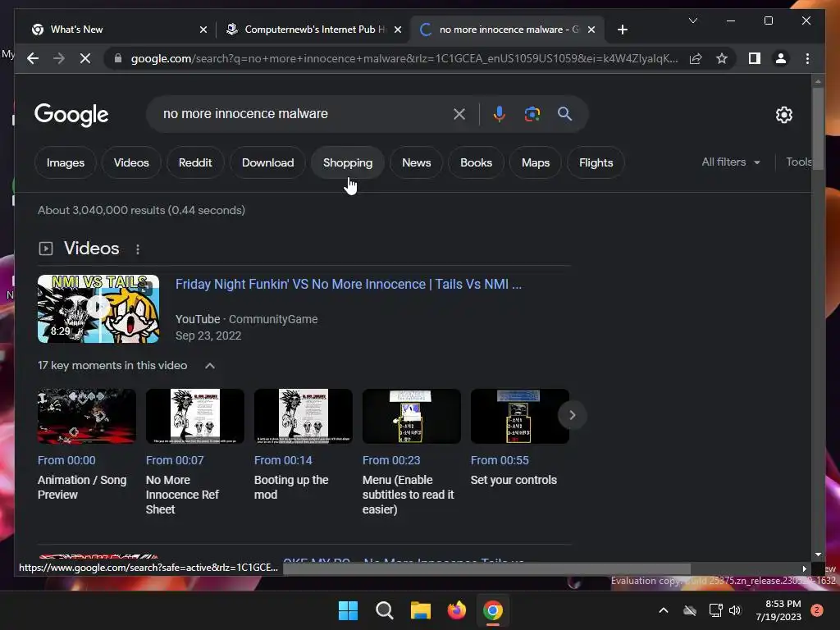Select the Books filter chip
840x630 pixels.
point(476,162)
